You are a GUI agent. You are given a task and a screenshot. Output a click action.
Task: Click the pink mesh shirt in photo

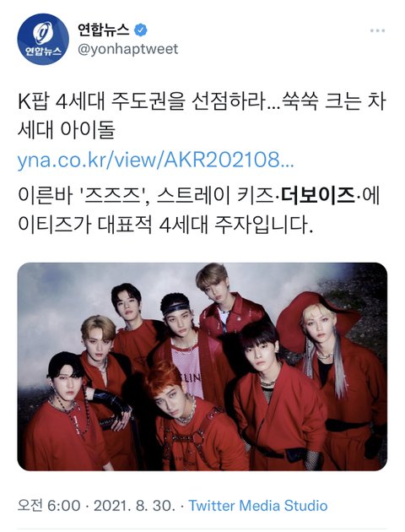click(189, 368)
